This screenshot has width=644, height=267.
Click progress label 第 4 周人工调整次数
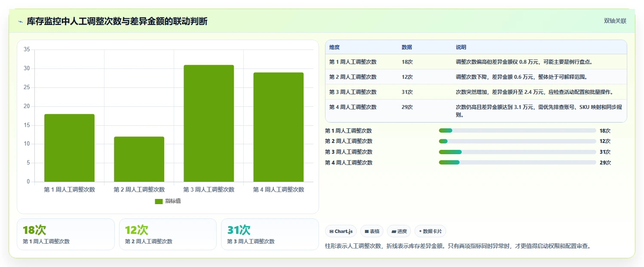[349, 163]
